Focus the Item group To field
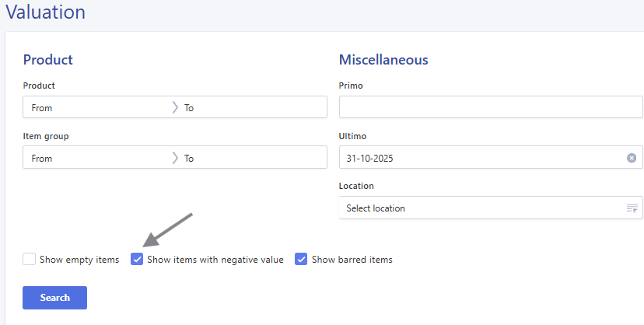 (x=253, y=159)
